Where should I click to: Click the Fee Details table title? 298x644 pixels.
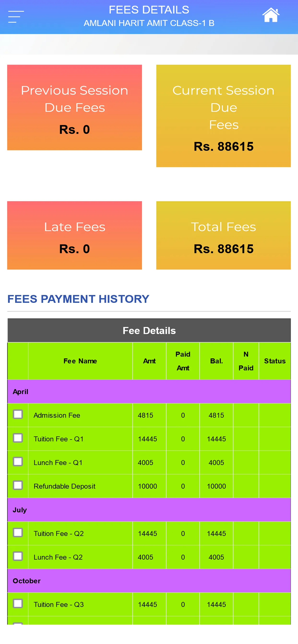click(x=149, y=330)
